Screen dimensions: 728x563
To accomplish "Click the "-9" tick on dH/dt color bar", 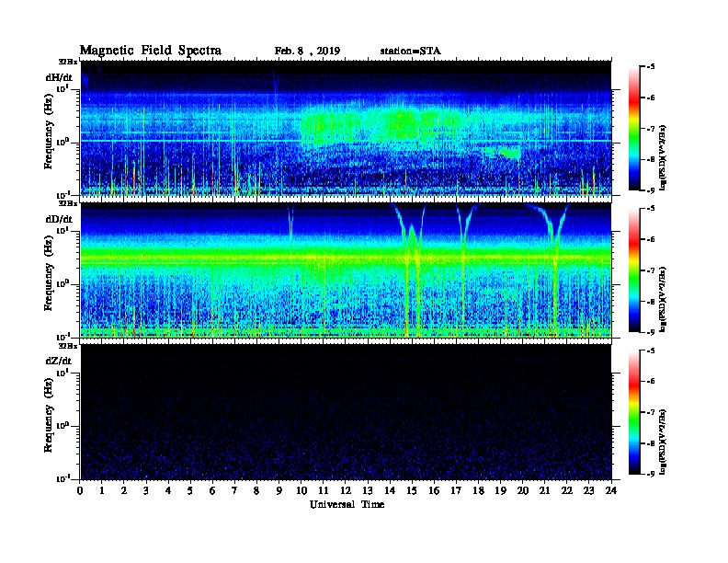I will 650,190.
